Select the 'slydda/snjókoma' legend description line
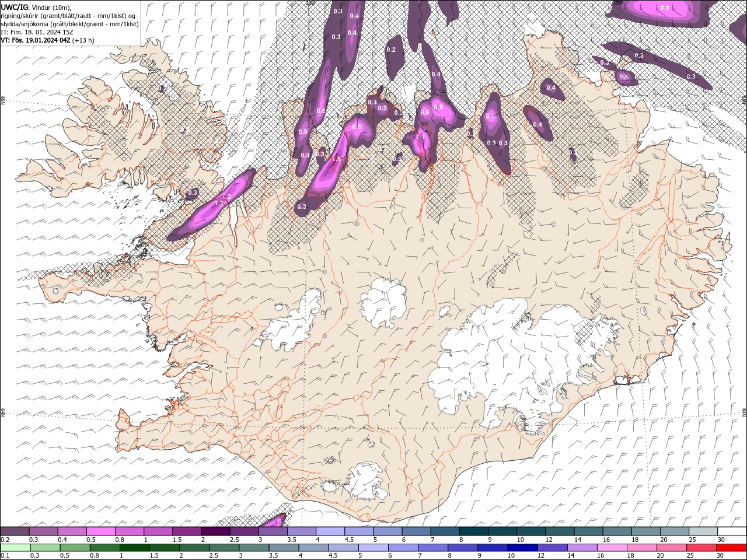 pyautogui.click(x=69, y=24)
